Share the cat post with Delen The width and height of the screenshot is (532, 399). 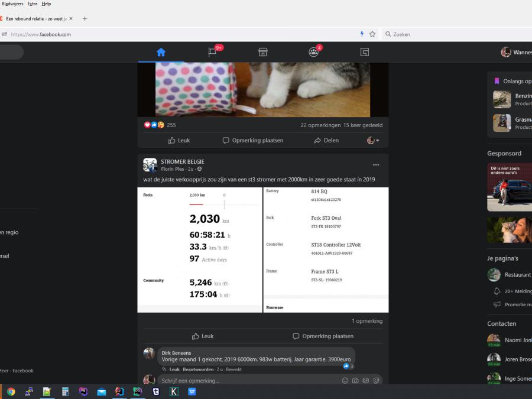326,141
